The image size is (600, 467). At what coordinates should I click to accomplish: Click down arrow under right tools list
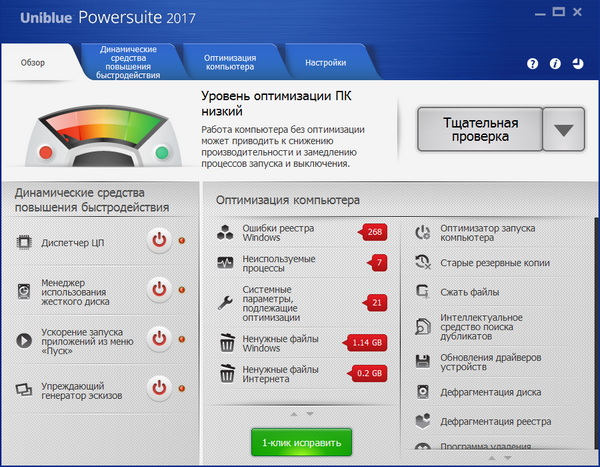[508, 458]
